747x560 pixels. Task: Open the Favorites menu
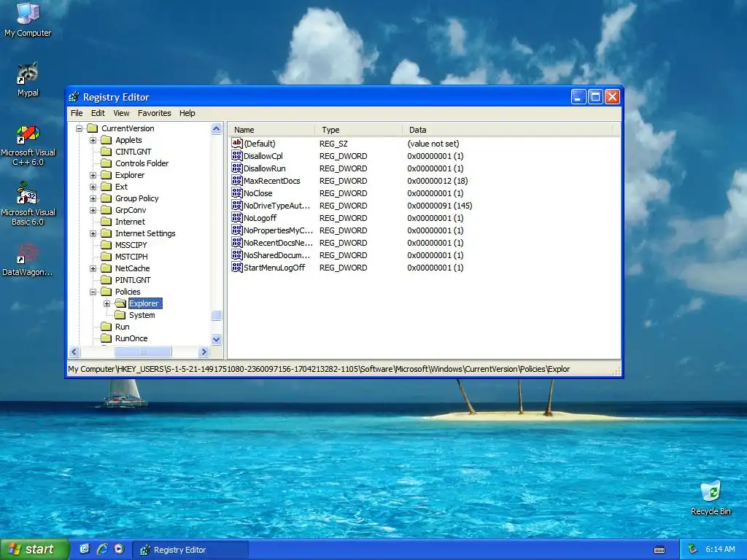155,113
